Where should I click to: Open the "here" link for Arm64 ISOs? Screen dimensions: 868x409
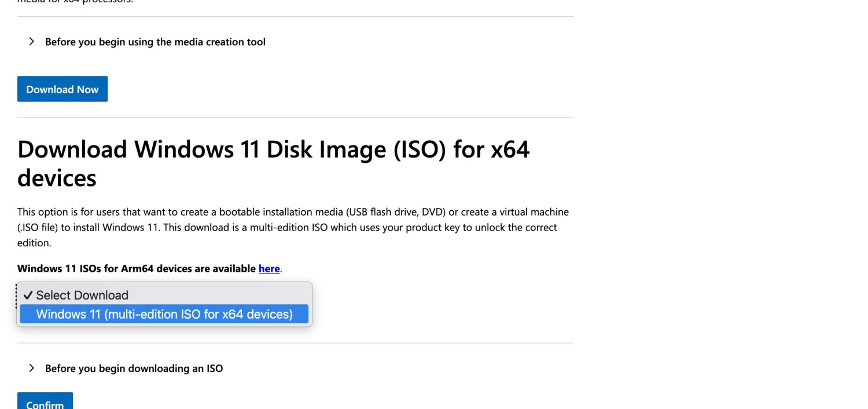tap(269, 268)
